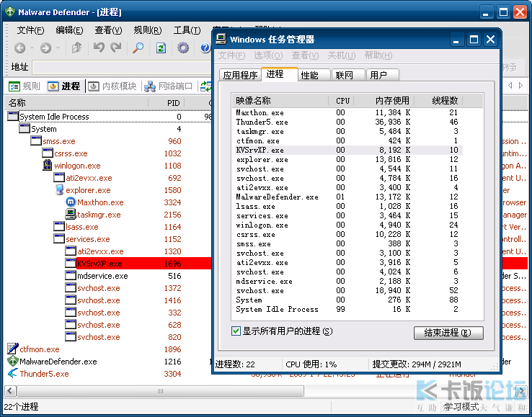Select csrss.exe in process tree

click(x=71, y=153)
